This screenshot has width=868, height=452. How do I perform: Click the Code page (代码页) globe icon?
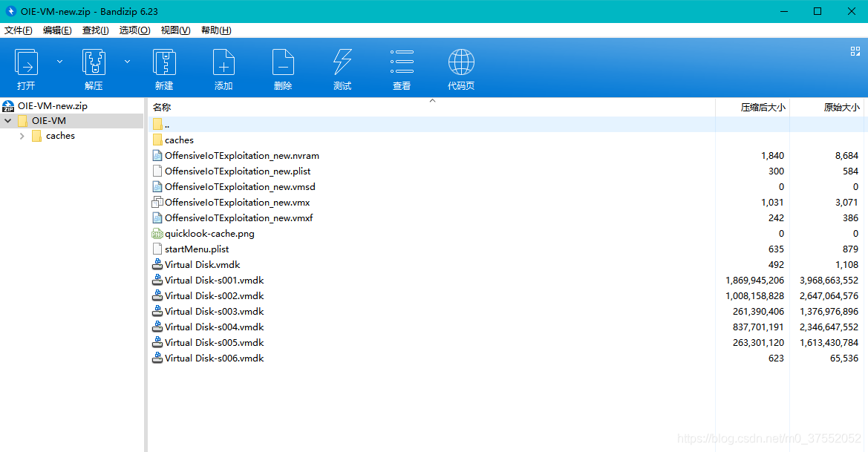point(461,62)
